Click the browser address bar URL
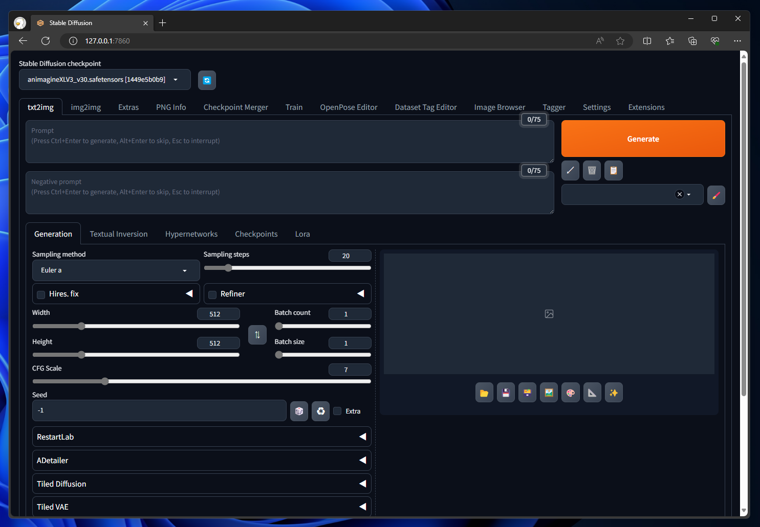760x527 pixels. pyautogui.click(x=107, y=41)
